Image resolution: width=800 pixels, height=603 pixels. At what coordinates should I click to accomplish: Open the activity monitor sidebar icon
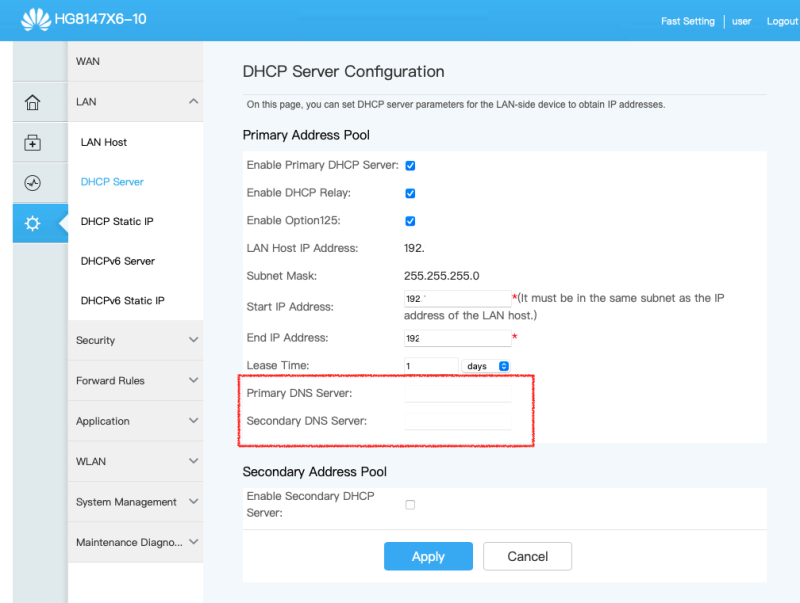(33, 183)
